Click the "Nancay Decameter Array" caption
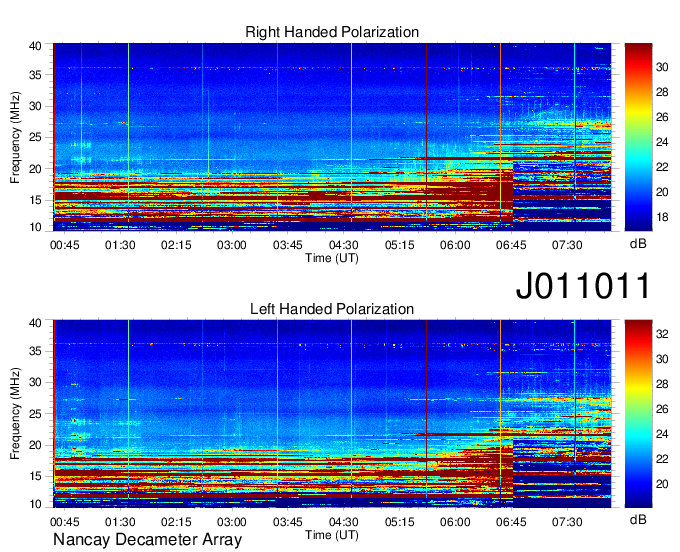This screenshot has width=680, height=552. (147, 540)
